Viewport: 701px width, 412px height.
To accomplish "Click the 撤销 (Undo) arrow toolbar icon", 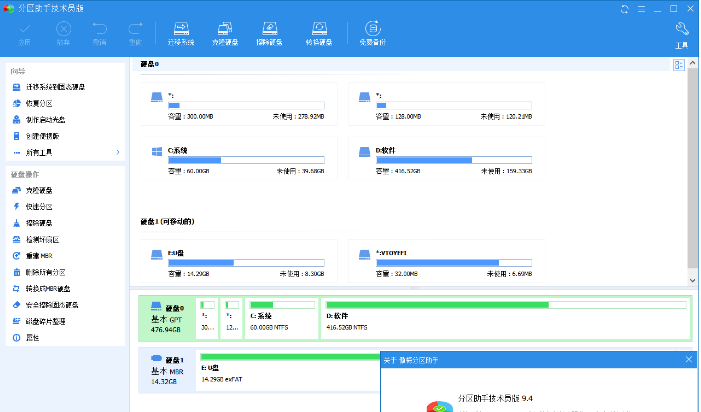I will click(x=99, y=29).
